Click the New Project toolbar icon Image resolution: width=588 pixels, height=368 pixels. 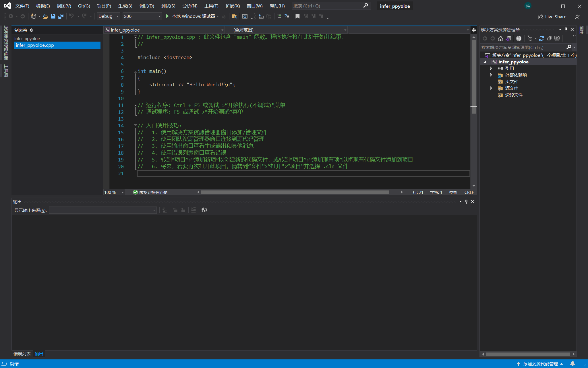[x=33, y=16]
